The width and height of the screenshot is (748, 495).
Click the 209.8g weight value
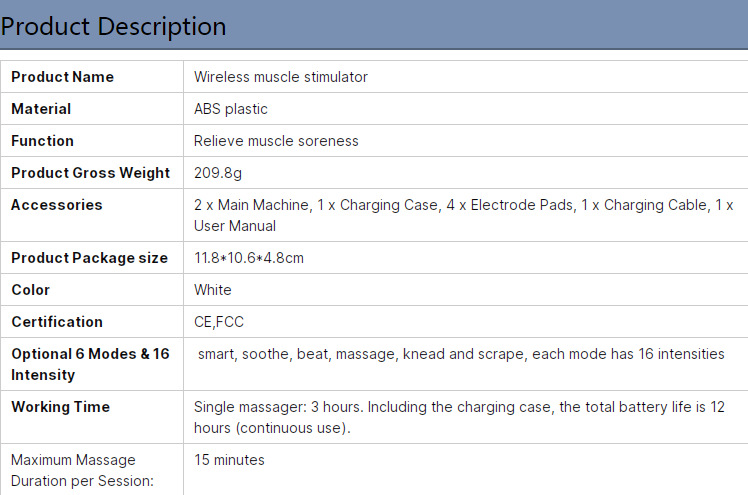coord(218,173)
